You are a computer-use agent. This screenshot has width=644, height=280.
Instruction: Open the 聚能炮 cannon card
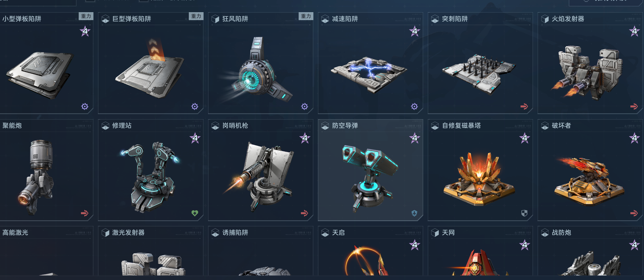point(46,170)
